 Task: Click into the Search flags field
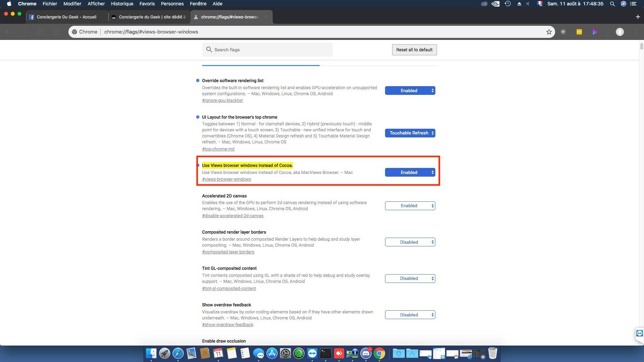pos(267,50)
